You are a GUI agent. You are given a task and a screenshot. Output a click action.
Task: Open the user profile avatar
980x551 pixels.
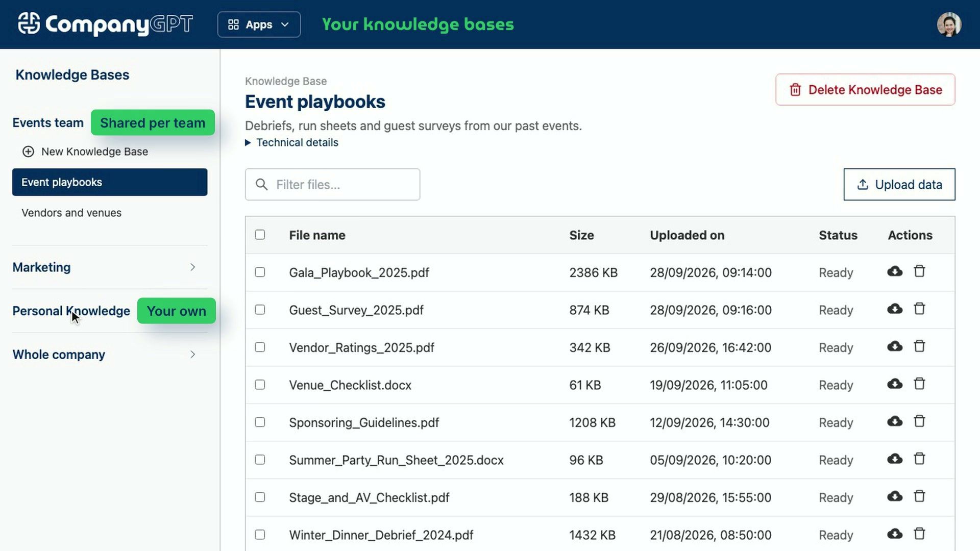[949, 24]
